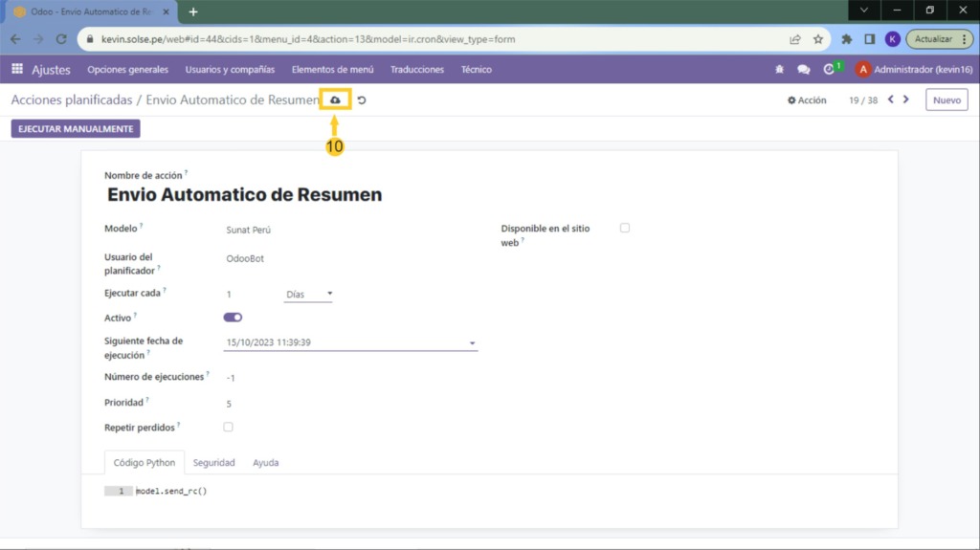Discard changes with the undo icon
The width and height of the screenshot is (980, 550).
point(362,100)
